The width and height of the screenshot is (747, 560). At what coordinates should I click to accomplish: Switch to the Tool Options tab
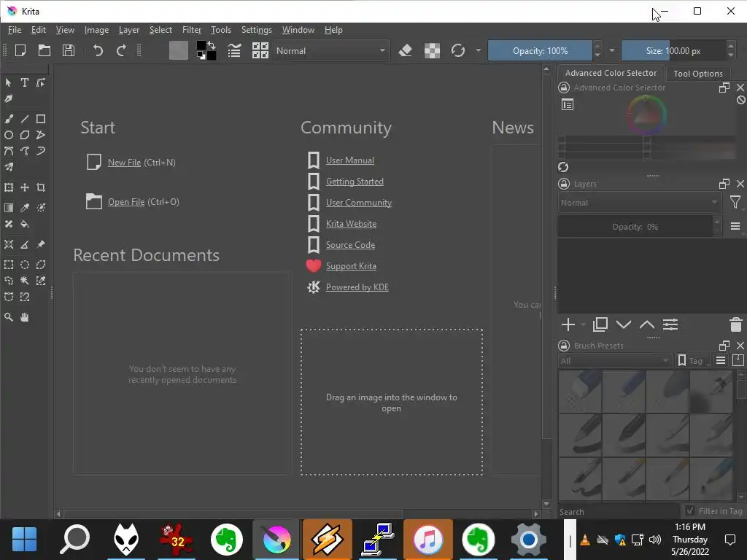point(698,74)
